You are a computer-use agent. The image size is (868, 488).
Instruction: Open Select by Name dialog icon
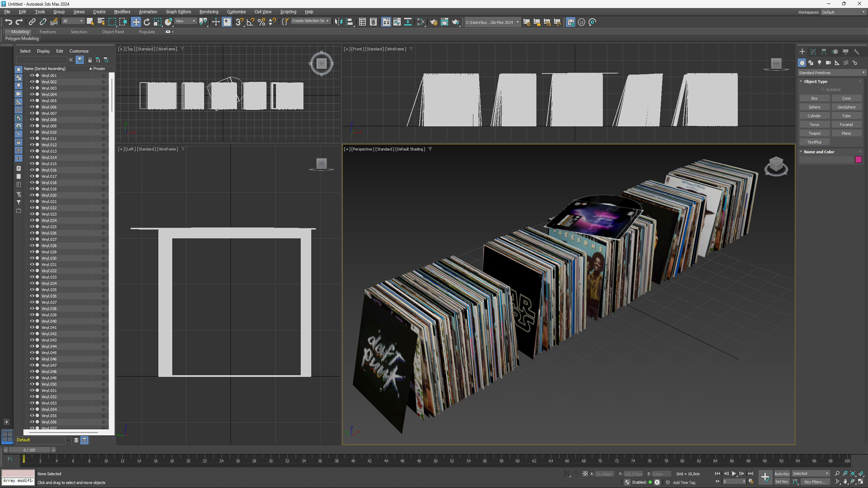[x=101, y=22]
